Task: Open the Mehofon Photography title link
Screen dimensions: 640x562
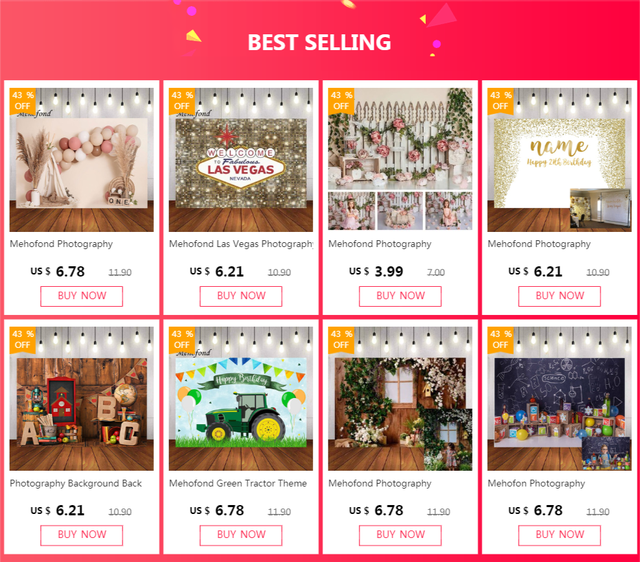Action: click(536, 483)
